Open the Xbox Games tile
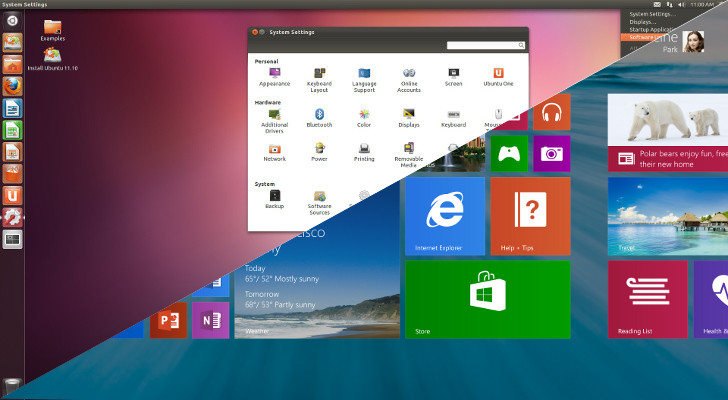The height and width of the screenshot is (400, 728). pos(508,153)
